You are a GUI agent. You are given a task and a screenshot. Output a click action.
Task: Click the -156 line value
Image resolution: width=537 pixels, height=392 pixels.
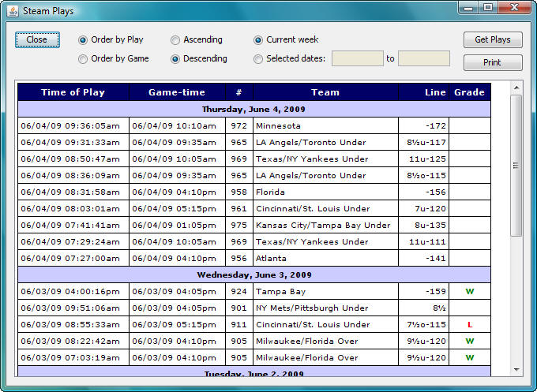coord(423,192)
